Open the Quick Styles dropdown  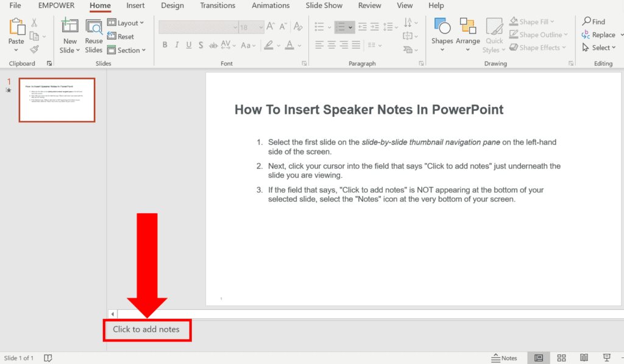[494, 35]
